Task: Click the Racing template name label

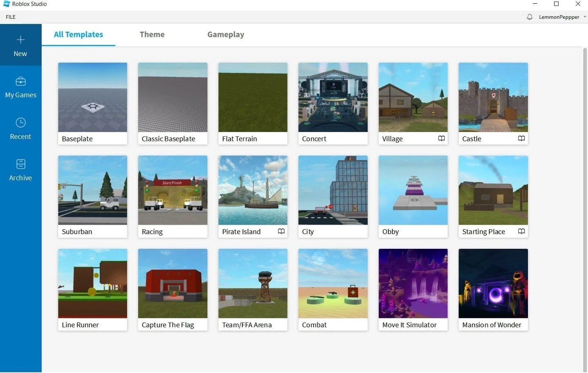Action: pyautogui.click(x=152, y=232)
